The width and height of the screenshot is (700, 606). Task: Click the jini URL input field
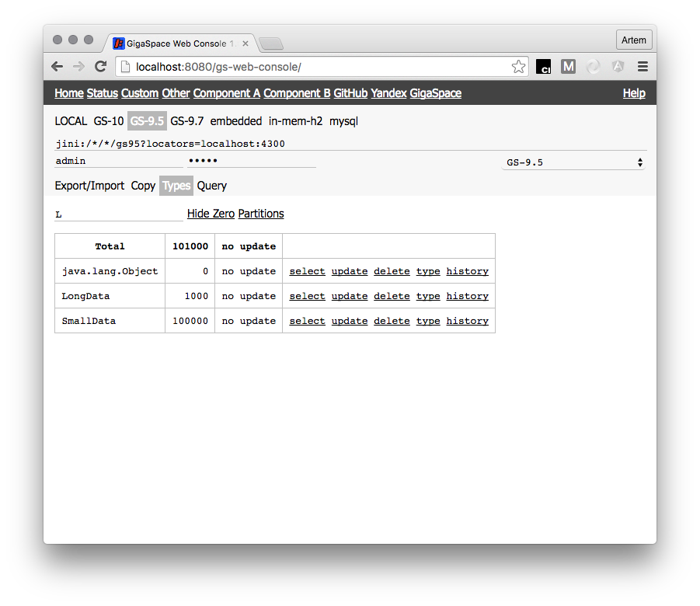[350, 144]
